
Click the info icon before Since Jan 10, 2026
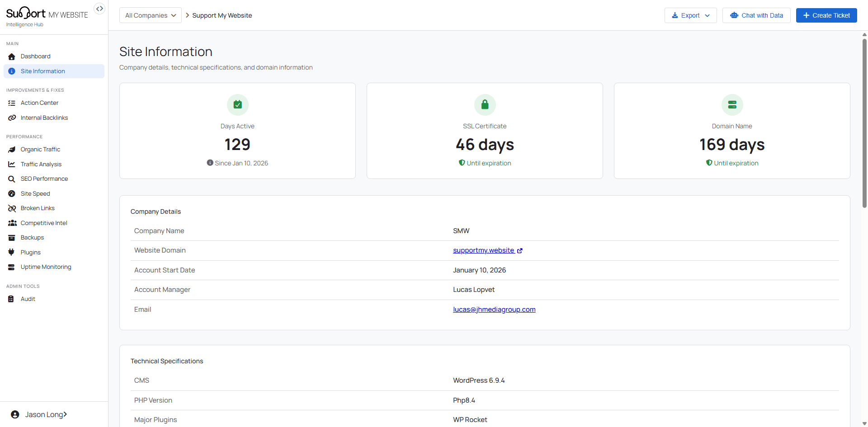click(x=210, y=163)
